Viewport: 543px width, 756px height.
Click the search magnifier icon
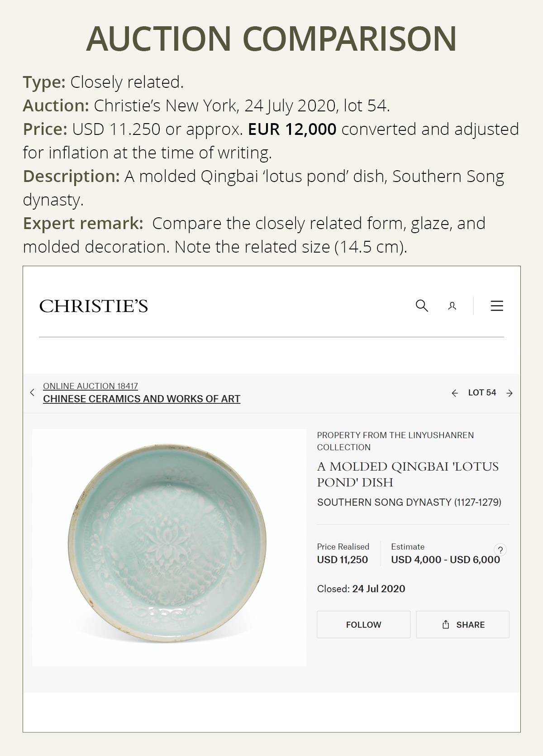pyautogui.click(x=422, y=306)
